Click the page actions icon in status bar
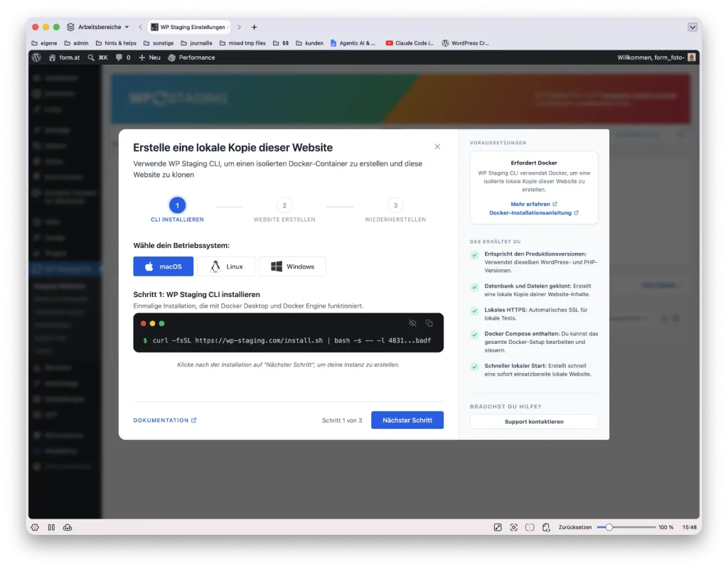The width and height of the screenshot is (728, 569). (x=498, y=527)
